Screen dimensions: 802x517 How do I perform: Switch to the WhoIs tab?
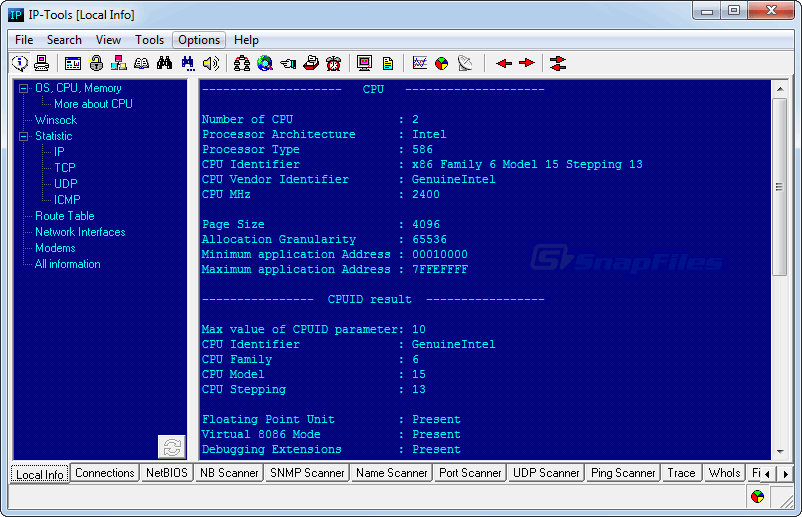click(x=724, y=473)
